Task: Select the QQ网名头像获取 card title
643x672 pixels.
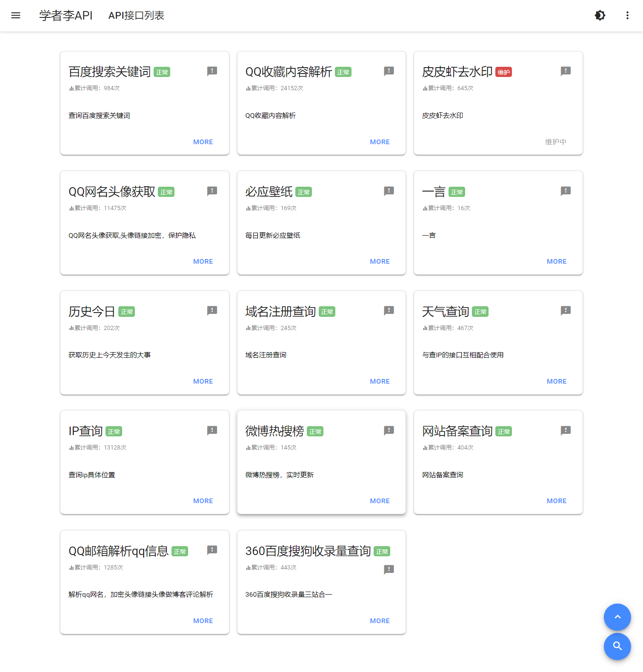Action: (112, 192)
